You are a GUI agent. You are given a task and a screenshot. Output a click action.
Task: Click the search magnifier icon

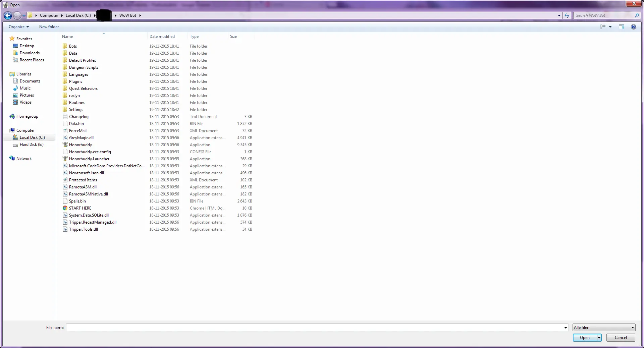[x=637, y=15]
